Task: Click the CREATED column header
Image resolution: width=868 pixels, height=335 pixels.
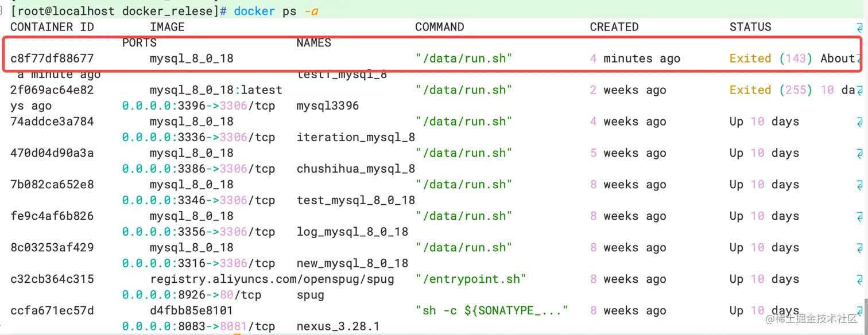Action: (x=614, y=27)
